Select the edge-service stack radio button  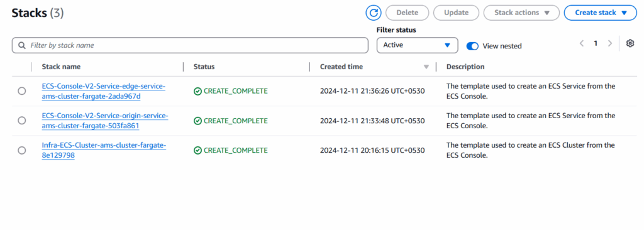pyautogui.click(x=22, y=91)
